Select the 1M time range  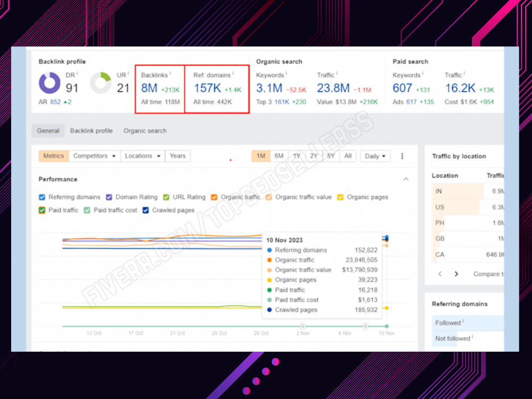tap(261, 156)
